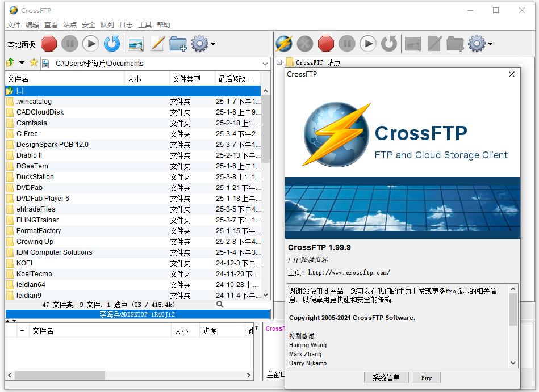Toggle pause on local transfer

point(69,44)
